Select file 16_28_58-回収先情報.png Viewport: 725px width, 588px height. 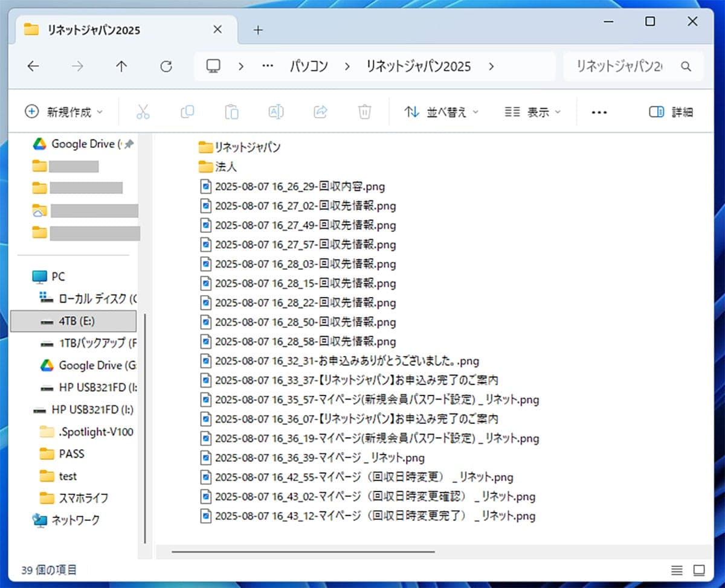[x=298, y=341]
